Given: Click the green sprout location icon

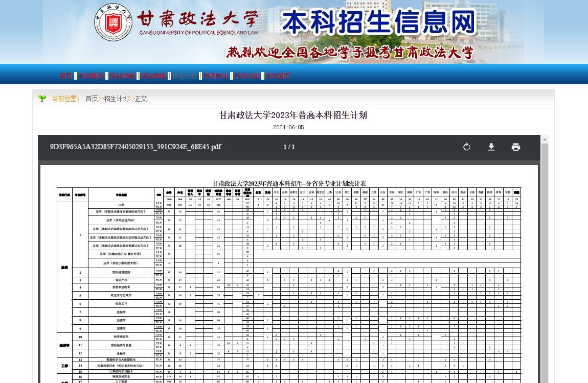Looking at the screenshot, I should pos(42,99).
